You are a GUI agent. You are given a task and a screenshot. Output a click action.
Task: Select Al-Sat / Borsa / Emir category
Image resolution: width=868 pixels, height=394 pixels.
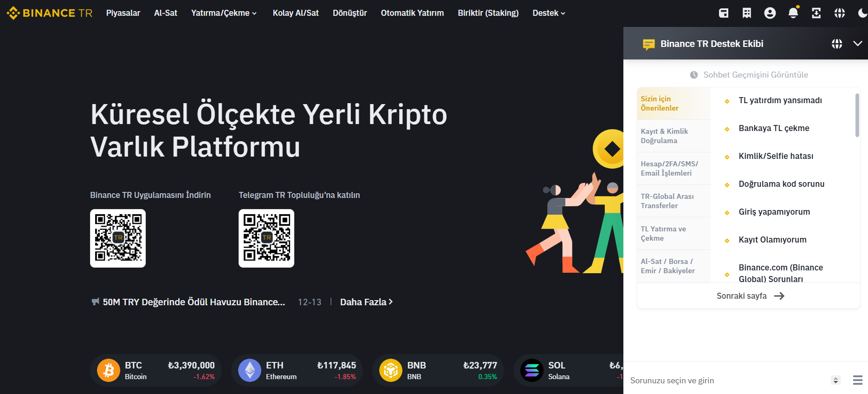click(674, 266)
